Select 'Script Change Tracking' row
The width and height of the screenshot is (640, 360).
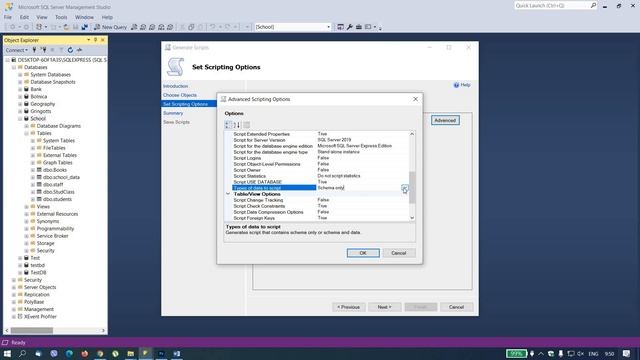[320, 200]
